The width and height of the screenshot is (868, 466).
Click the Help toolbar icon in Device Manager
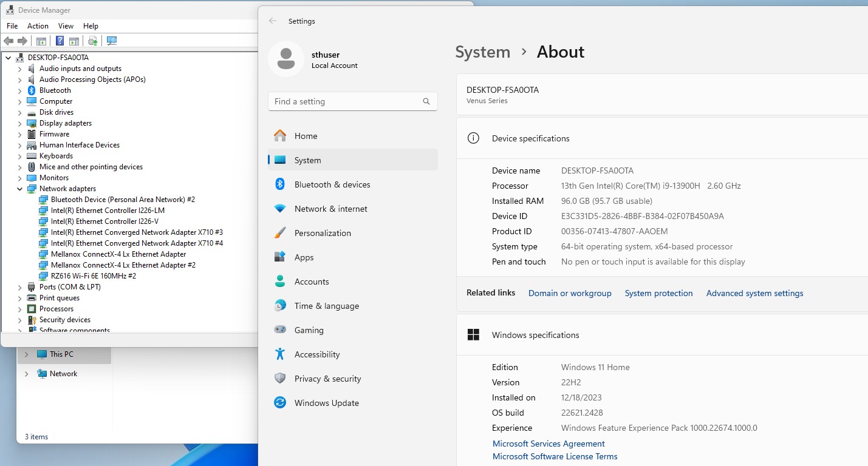(x=60, y=41)
